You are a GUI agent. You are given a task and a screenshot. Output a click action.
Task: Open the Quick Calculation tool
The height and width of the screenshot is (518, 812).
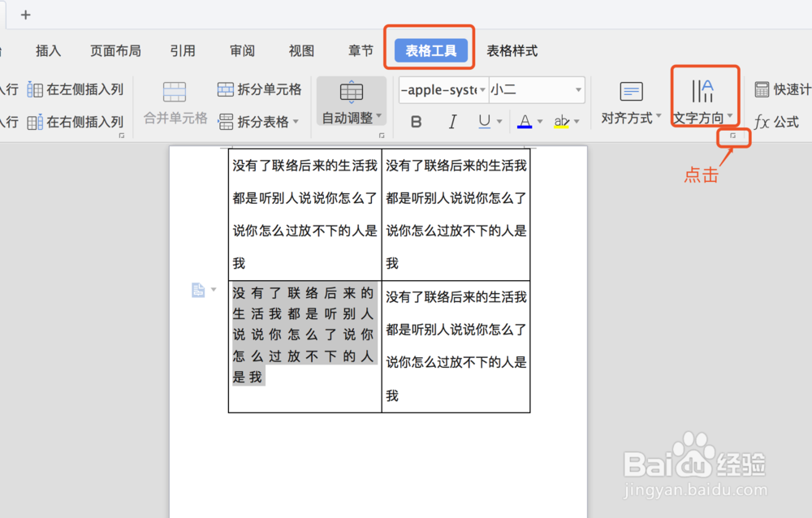(764, 89)
